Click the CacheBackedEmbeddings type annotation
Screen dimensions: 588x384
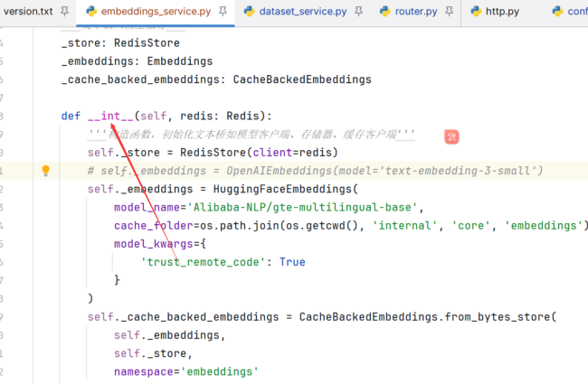click(x=302, y=80)
